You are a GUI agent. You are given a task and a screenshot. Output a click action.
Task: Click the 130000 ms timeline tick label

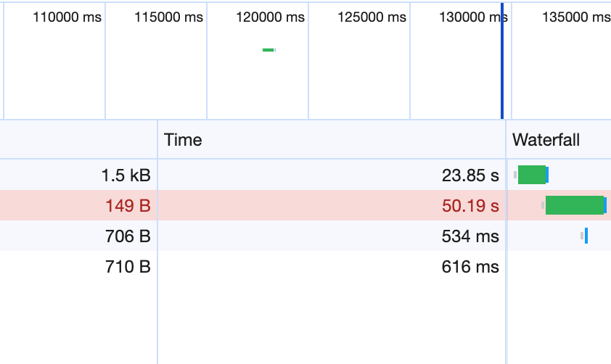tap(472, 17)
